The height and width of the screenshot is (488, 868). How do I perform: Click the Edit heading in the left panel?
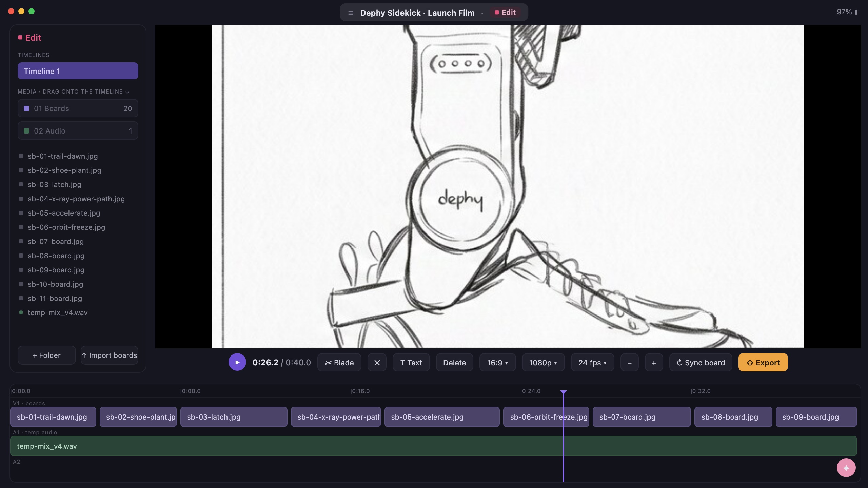[x=29, y=38]
